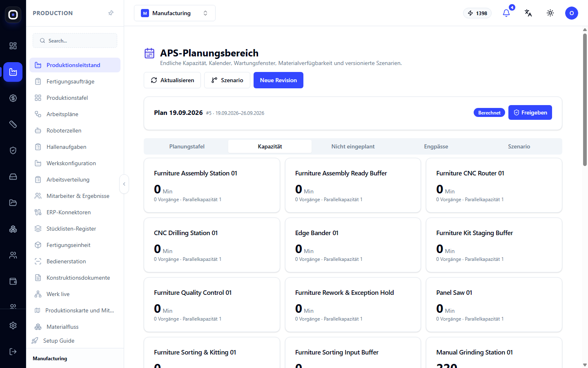The width and height of the screenshot is (588, 368).
Task: Click the Berechnet status badge
Action: click(x=489, y=113)
